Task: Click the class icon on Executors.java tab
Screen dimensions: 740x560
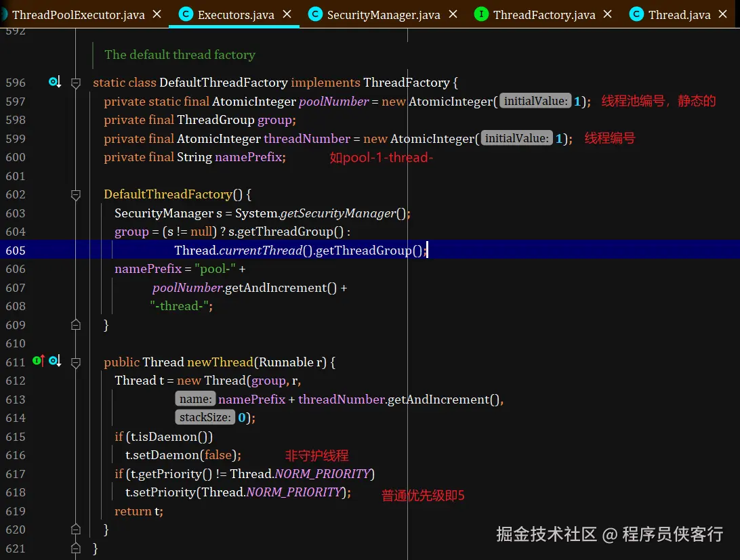Action: tap(186, 15)
